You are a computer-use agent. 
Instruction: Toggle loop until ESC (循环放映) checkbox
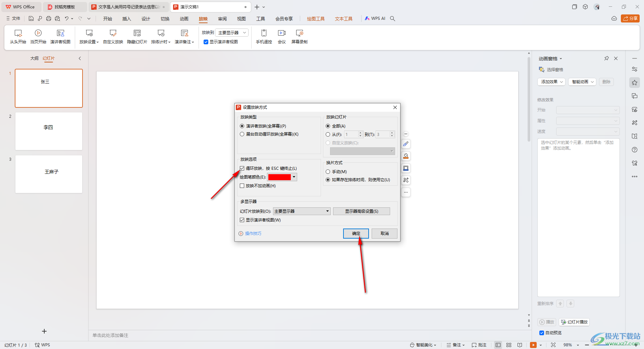coord(242,168)
